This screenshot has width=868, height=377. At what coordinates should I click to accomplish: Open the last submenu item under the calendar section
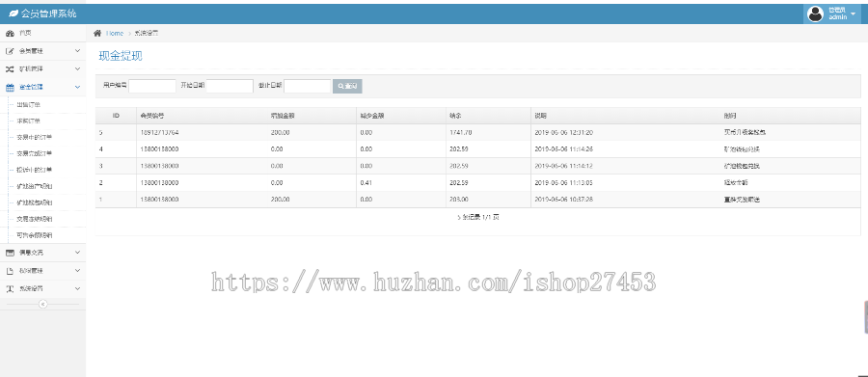point(35,235)
